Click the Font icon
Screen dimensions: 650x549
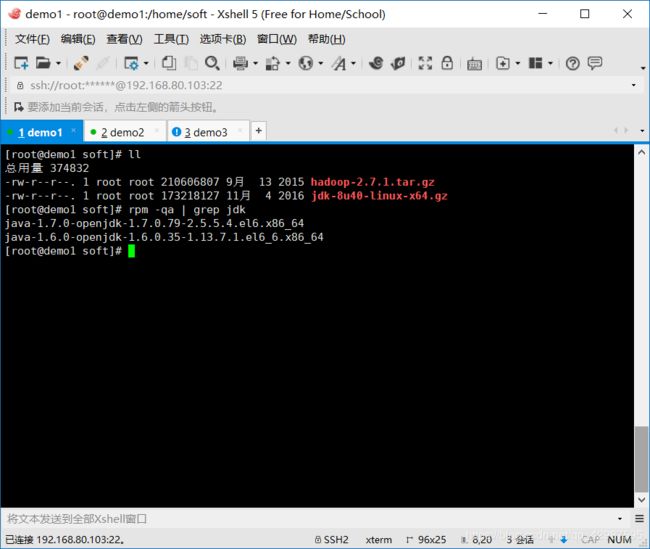(339, 63)
